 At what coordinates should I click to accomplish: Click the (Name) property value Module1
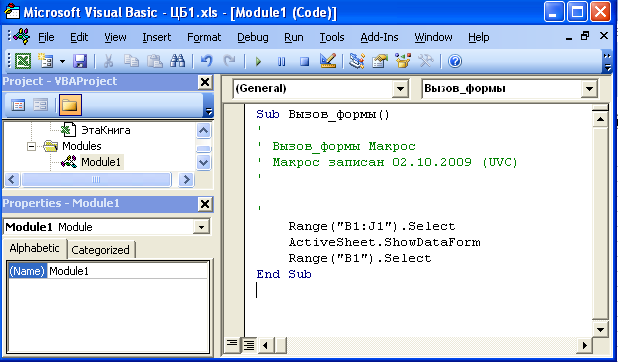(127, 271)
